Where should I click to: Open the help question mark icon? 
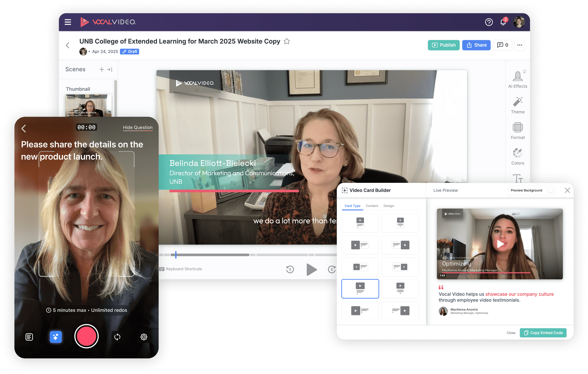pos(489,22)
